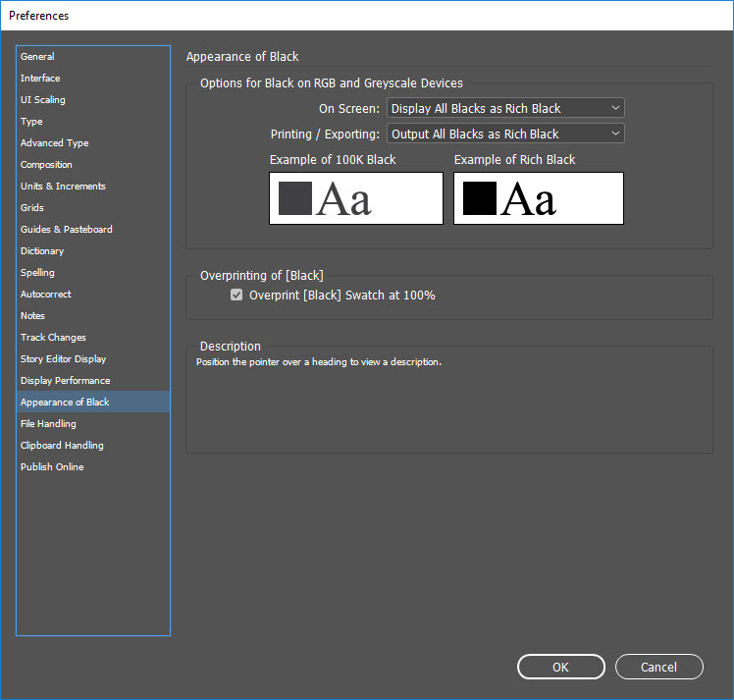Open the Printing / Exporting dropdown
The image size is (734, 700).
click(505, 134)
